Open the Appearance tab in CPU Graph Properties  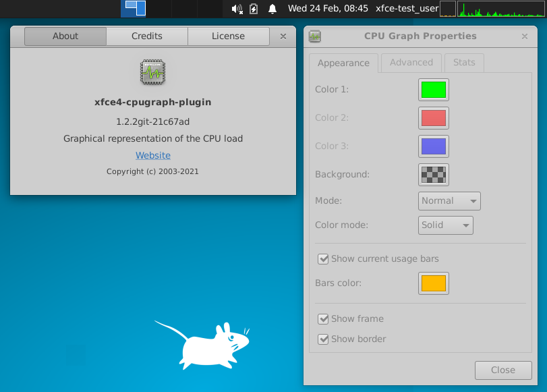coord(343,63)
